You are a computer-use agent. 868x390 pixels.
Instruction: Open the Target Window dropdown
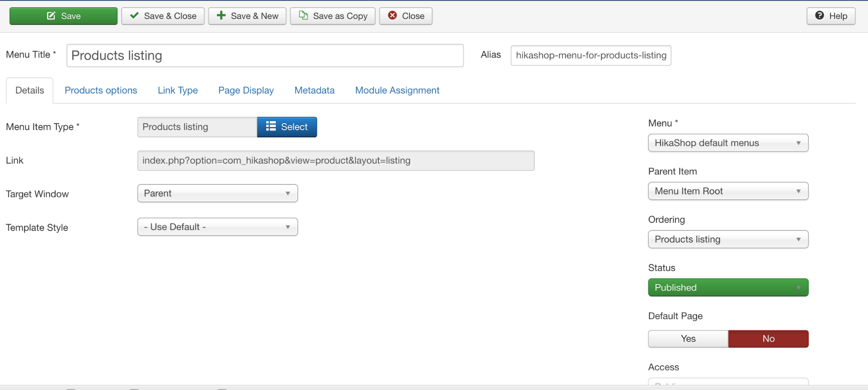tap(217, 193)
